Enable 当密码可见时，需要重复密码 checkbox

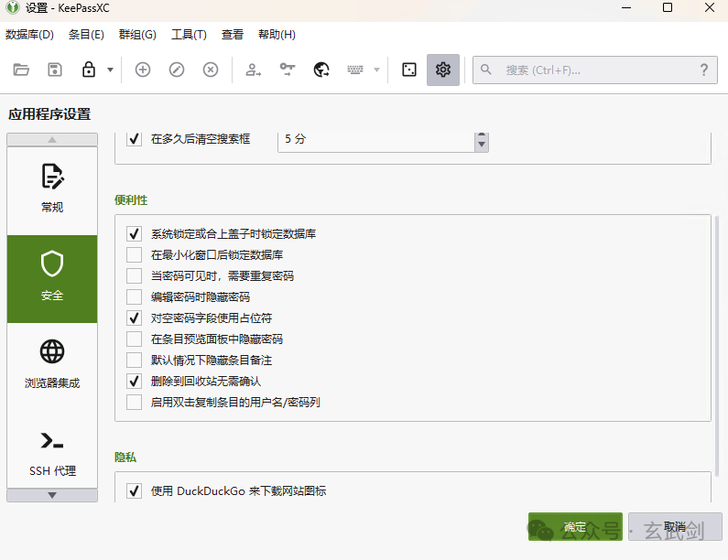[x=135, y=275]
